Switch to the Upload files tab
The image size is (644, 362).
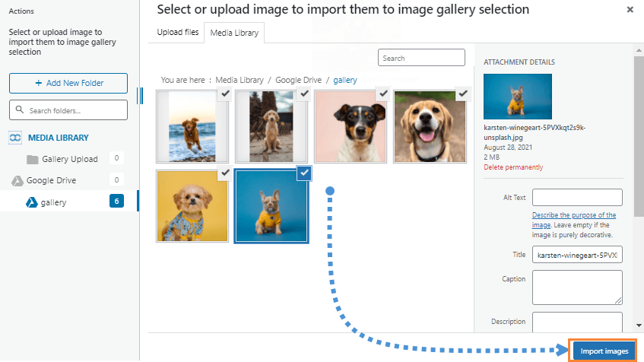coord(177,33)
